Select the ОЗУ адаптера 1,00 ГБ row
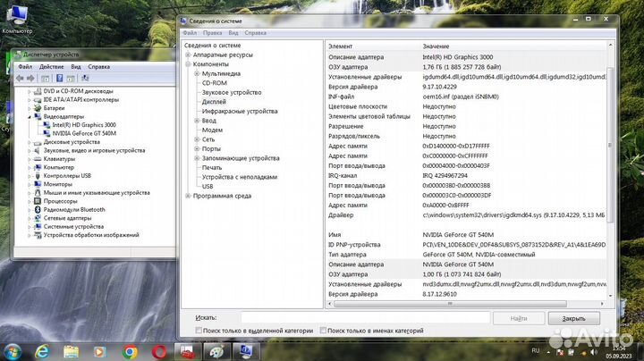The width and height of the screenshot is (644, 361). coord(466,274)
